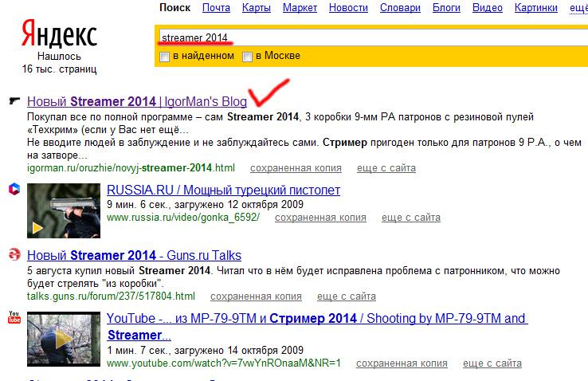
Task: Click the '16 тыс. страниц' result count text
Action: [x=59, y=69]
